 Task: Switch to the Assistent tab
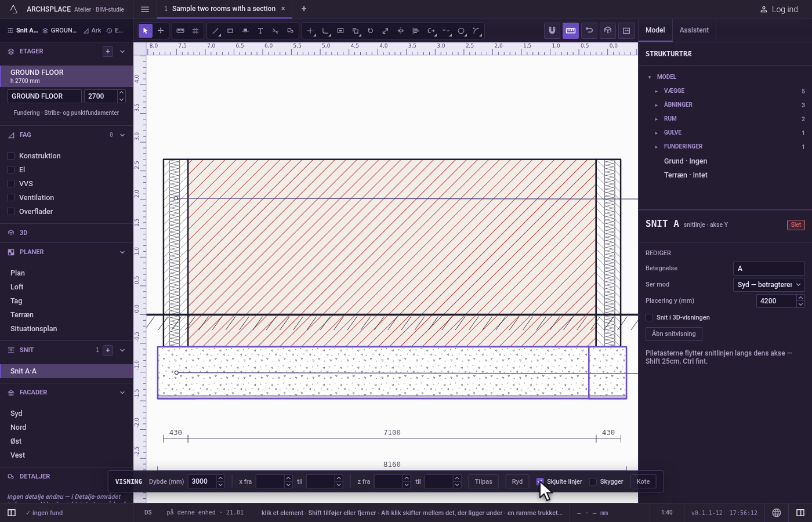tap(694, 30)
